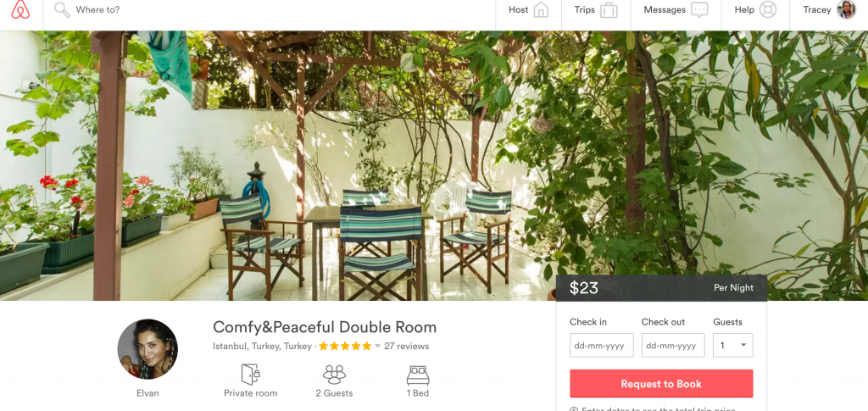868x411 pixels.
Task: Click the Airbnb logo icon
Action: 20,9
